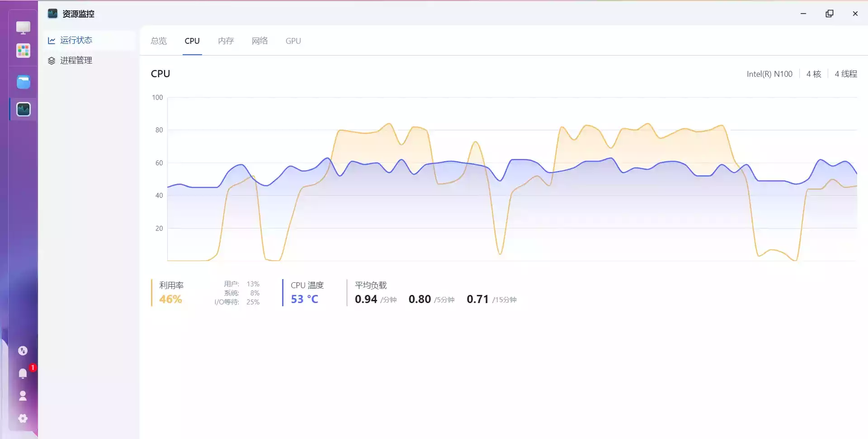Launch the blue file manager icon
The width and height of the screenshot is (868, 439).
[23, 82]
